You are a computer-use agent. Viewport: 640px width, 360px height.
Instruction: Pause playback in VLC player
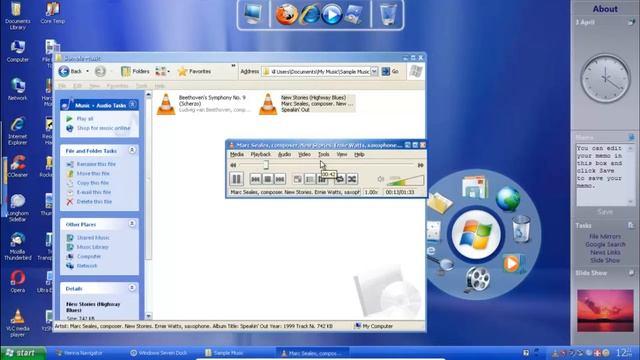coord(236,179)
